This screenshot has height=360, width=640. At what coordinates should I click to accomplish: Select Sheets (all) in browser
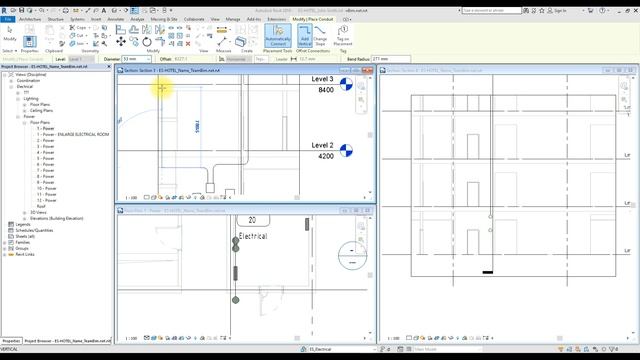[x=25, y=236]
